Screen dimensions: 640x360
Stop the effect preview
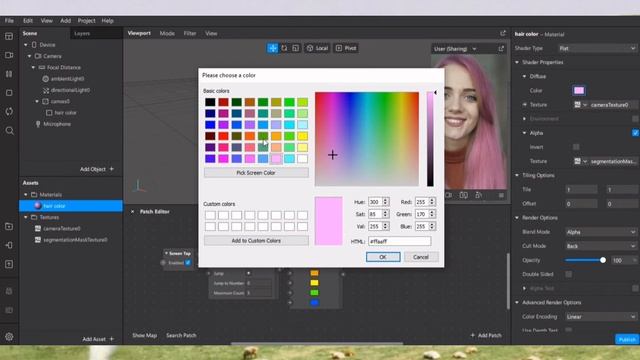[x=9, y=93]
